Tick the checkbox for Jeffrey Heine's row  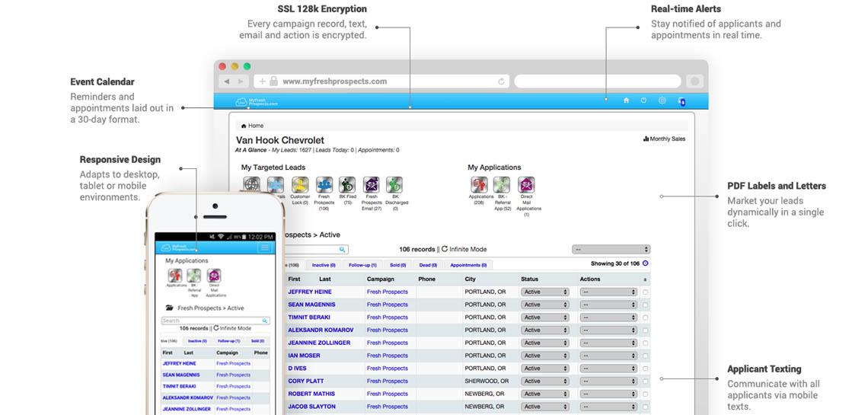[646, 292]
